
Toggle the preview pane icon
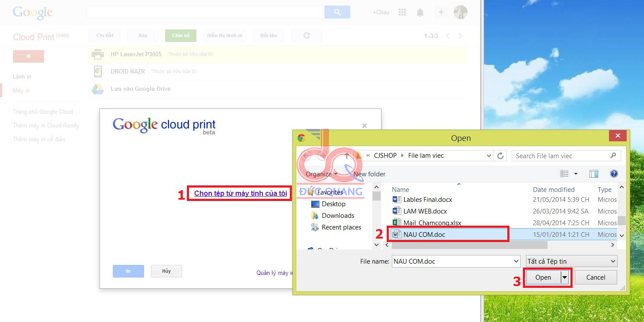pyautogui.click(x=594, y=174)
